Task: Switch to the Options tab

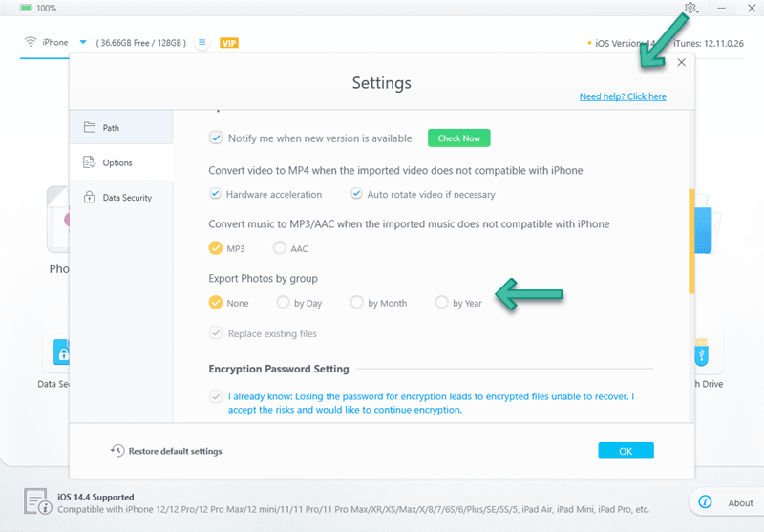Action: point(121,162)
